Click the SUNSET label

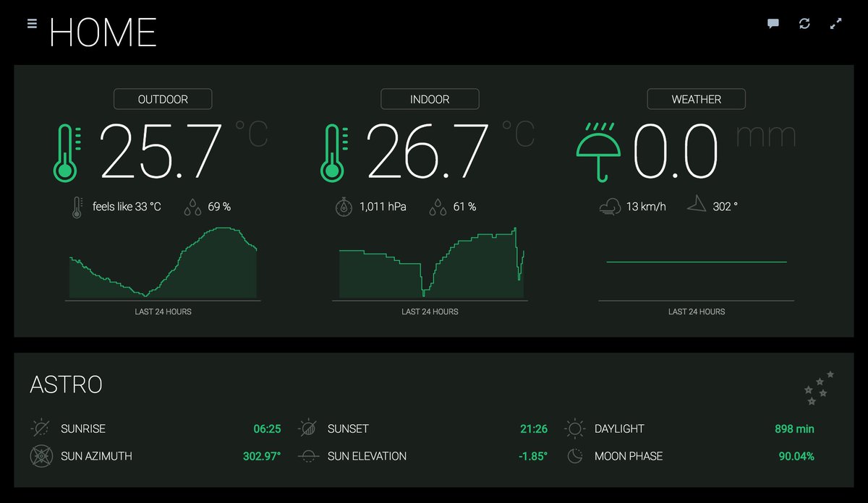pos(348,429)
